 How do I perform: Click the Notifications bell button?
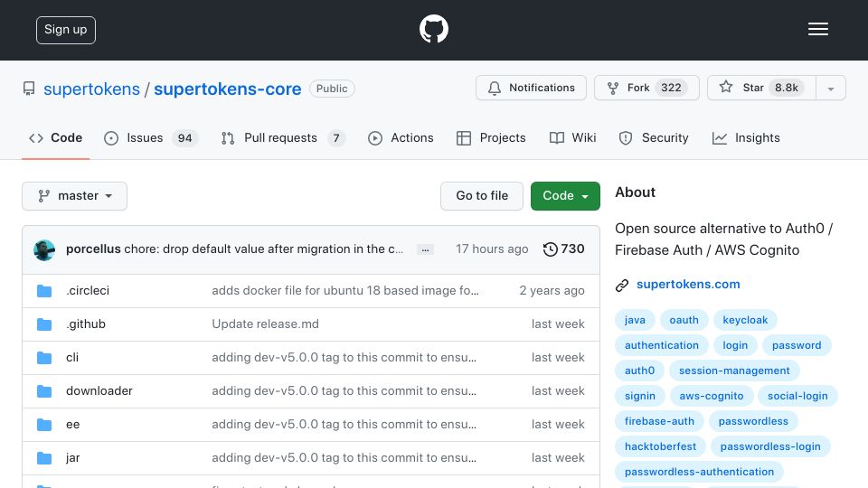click(531, 88)
